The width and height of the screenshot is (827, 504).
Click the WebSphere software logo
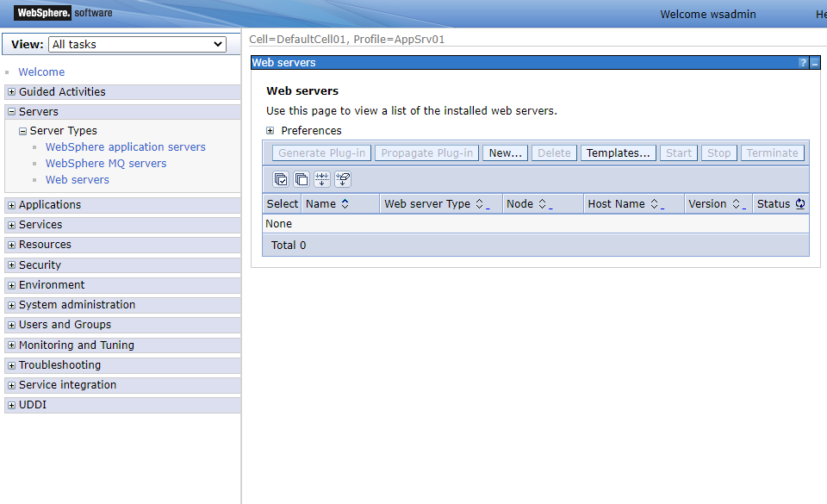click(x=64, y=13)
